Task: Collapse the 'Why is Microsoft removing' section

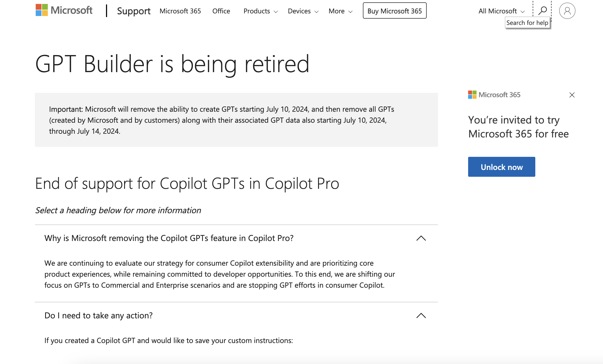Action: (x=421, y=238)
